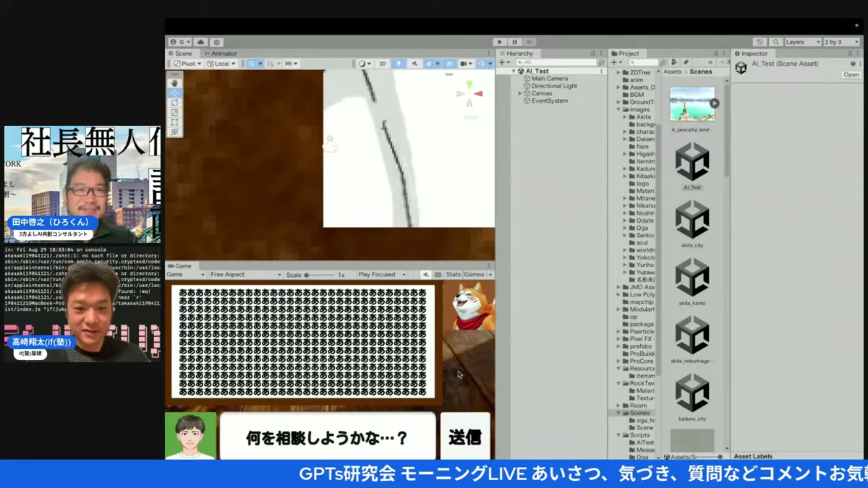Toggle Stats overlay in Game view
868x488 pixels.
(453, 275)
